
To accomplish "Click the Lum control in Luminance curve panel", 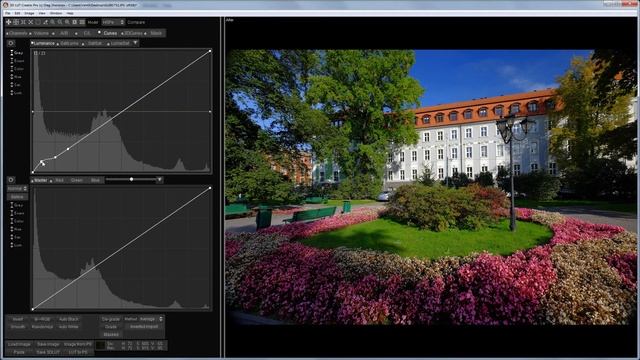I will point(16,93).
